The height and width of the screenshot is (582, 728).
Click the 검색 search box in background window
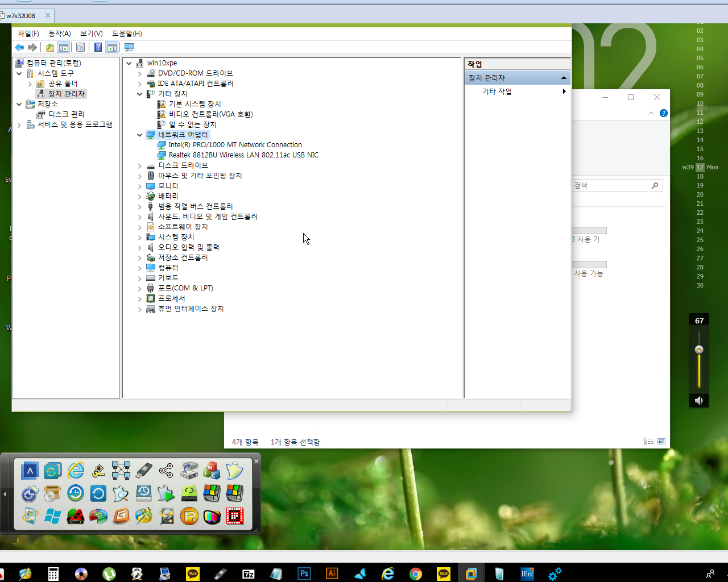tap(617, 185)
